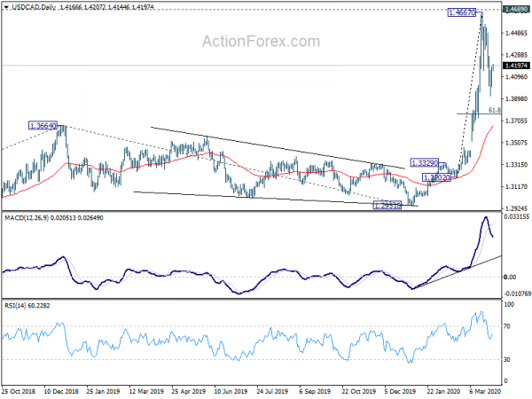Image resolution: width=532 pixels, height=399 pixels.
Task: Select the 1.46670 high price label
Action: click(x=462, y=13)
